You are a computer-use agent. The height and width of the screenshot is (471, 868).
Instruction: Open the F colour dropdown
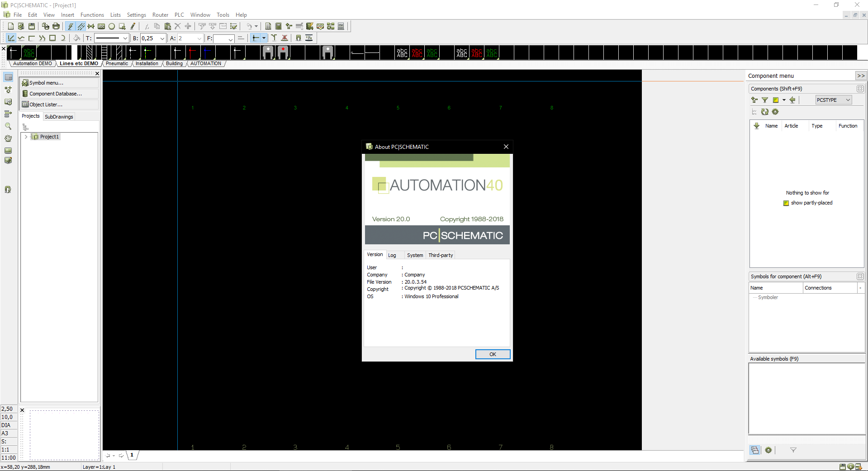(231, 39)
